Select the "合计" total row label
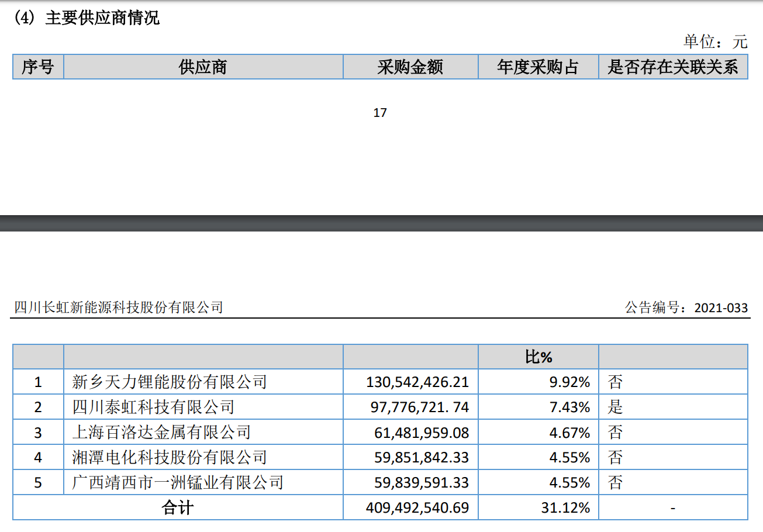Image resolution: width=763 pixels, height=532 pixels. [x=178, y=508]
